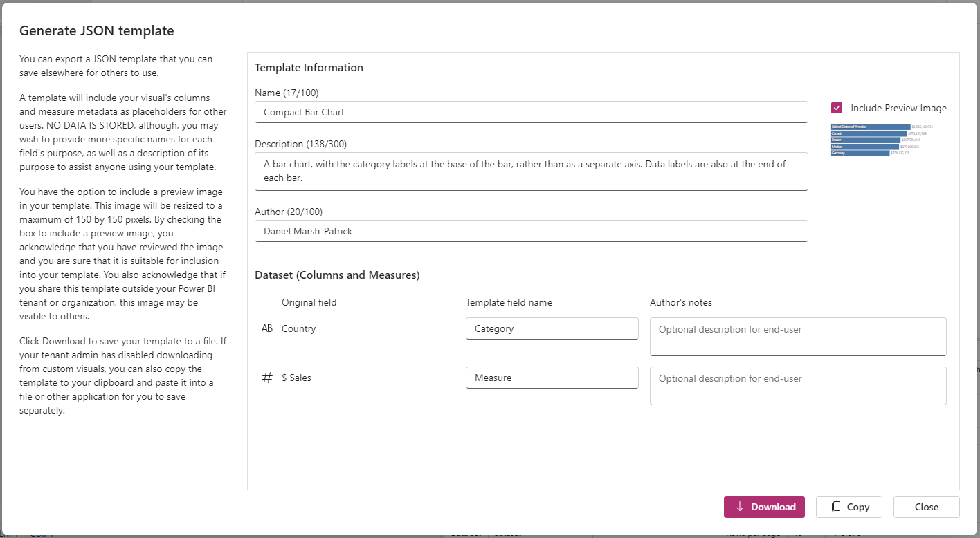Click the Template Information heading
Screen dimensions: 980x538
(309, 68)
